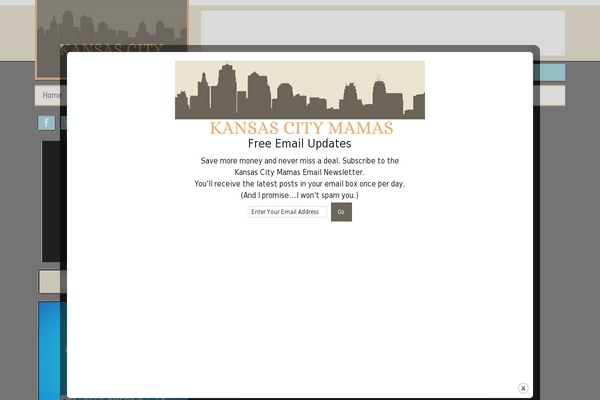Open the Facebook icon behind the popup

coord(46,123)
